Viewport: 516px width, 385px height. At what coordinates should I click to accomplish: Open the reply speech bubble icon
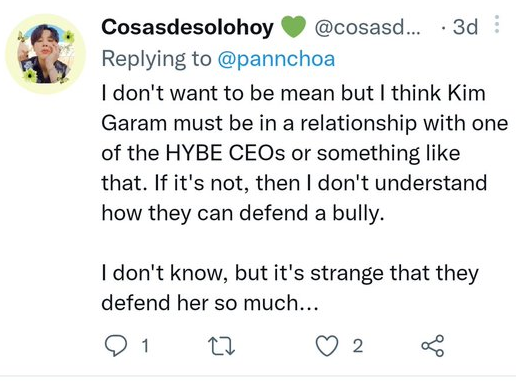pos(116,346)
